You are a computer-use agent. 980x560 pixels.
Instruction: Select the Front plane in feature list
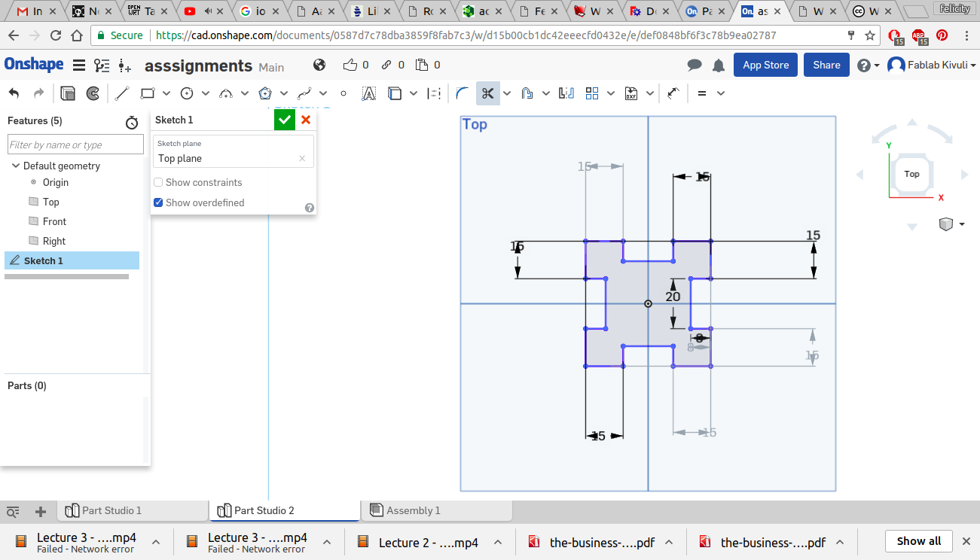click(54, 221)
